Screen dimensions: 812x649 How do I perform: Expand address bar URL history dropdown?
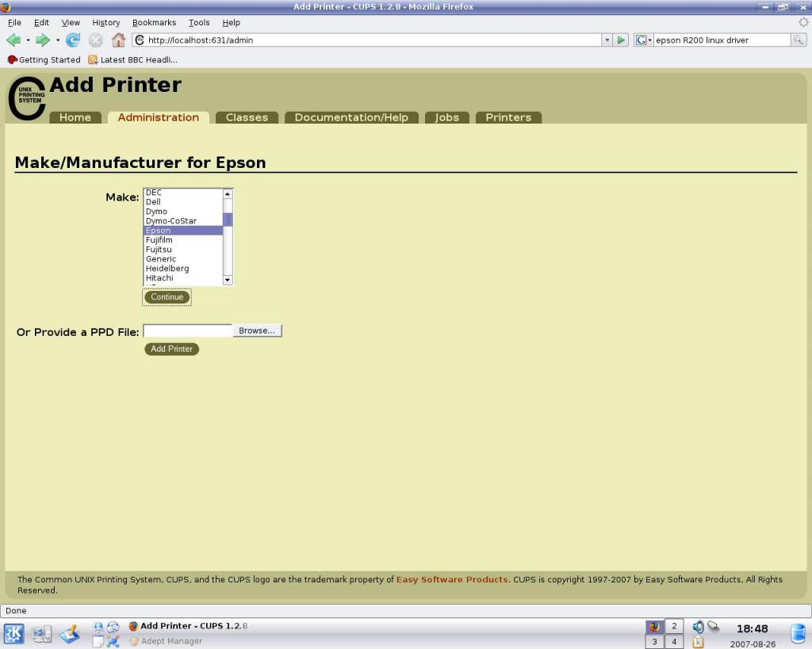[607, 40]
